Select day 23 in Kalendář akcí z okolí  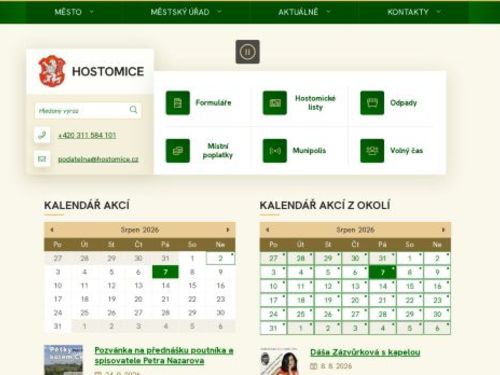tap(437, 300)
